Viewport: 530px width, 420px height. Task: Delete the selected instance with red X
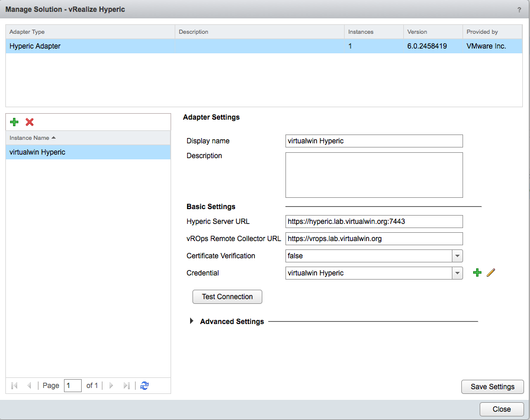pos(30,122)
